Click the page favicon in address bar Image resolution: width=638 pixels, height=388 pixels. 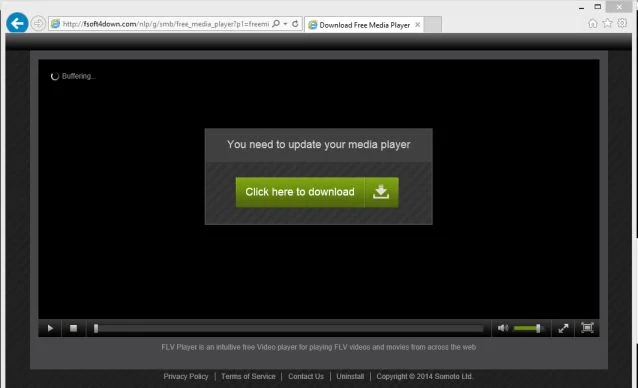55,24
